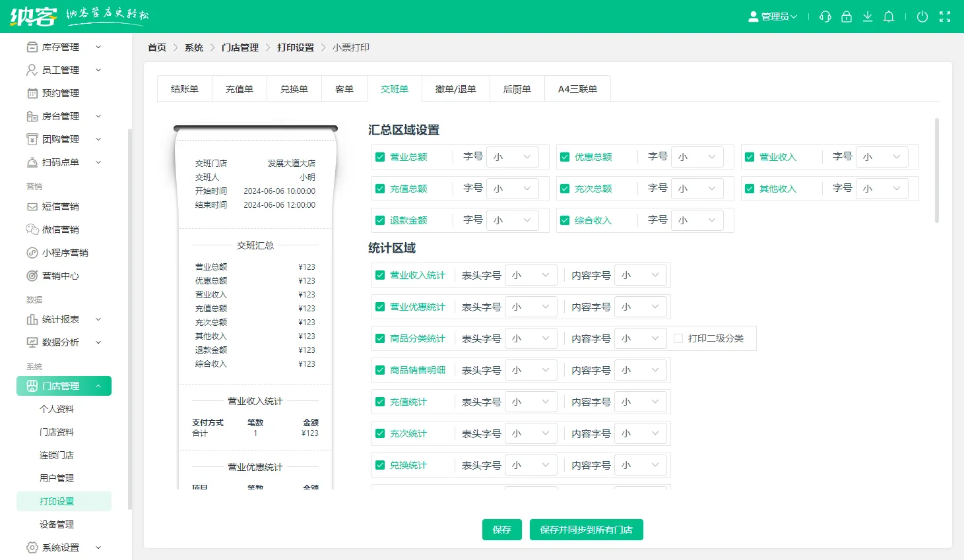Screen dimensions: 964x560
Task: Click the download icon in top bar
Action: [868, 16]
